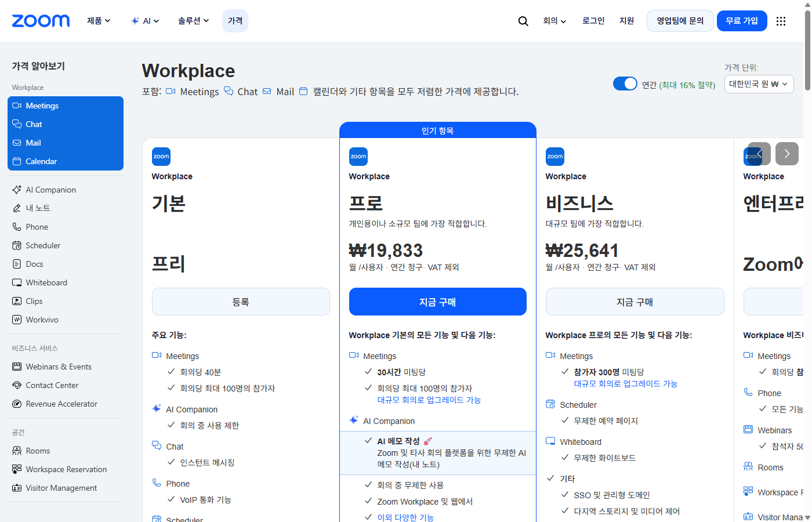The image size is (812, 522).
Task: Expand the 솔루션 navigation dropdown
Action: pyautogui.click(x=194, y=20)
